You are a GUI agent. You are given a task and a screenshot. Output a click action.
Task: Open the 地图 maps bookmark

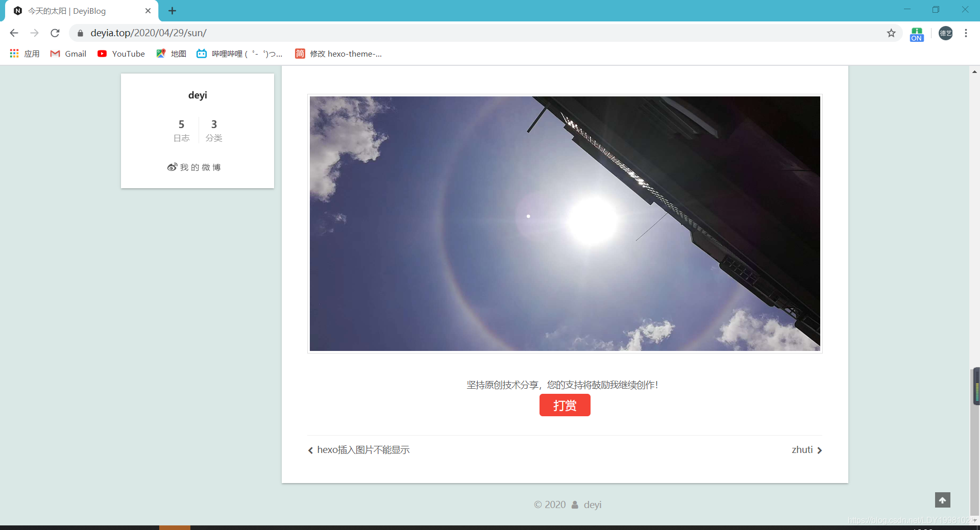point(171,54)
